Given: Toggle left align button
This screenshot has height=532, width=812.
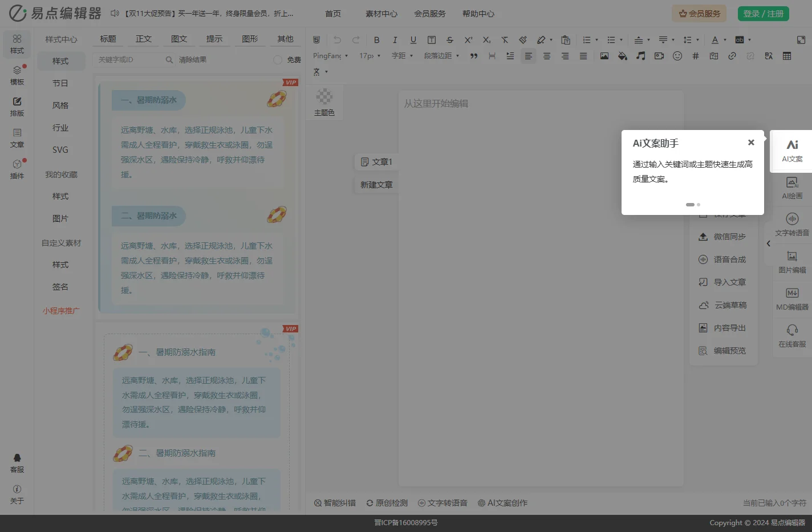Looking at the screenshot, I should coord(529,56).
